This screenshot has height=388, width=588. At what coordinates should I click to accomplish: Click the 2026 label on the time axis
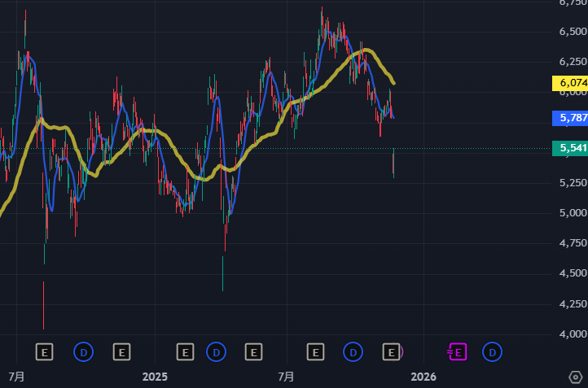tap(423, 377)
